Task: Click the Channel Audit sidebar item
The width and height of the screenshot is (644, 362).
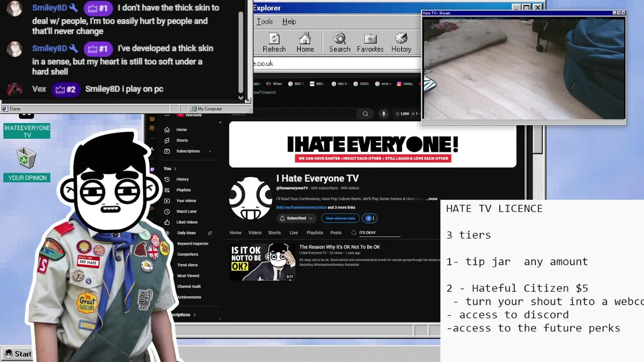Action: click(189, 286)
